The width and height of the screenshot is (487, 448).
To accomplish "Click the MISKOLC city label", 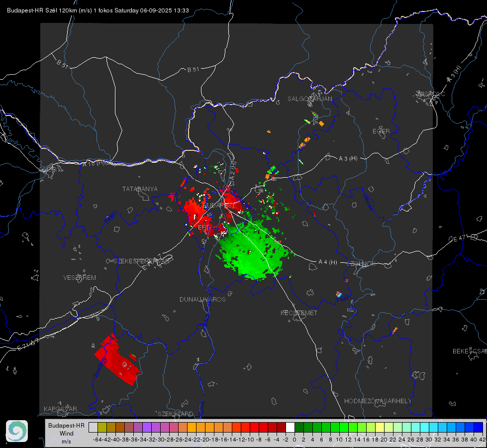I will coord(431,94).
